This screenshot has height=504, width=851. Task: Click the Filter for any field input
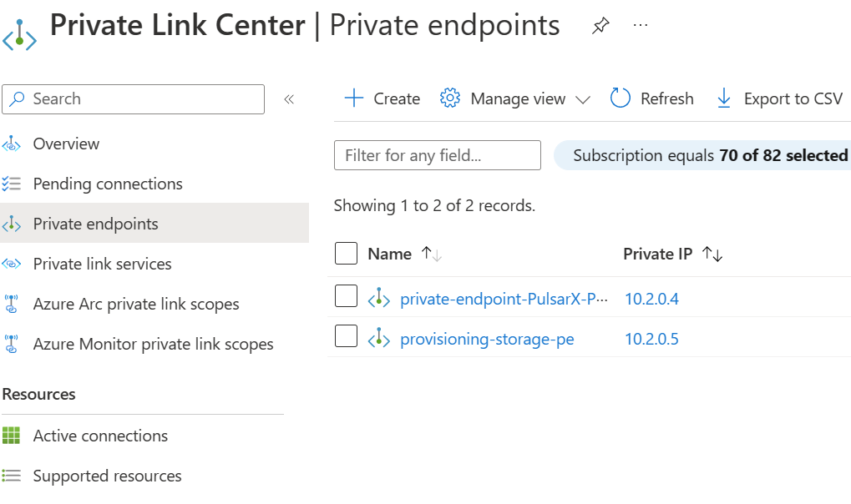437,155
